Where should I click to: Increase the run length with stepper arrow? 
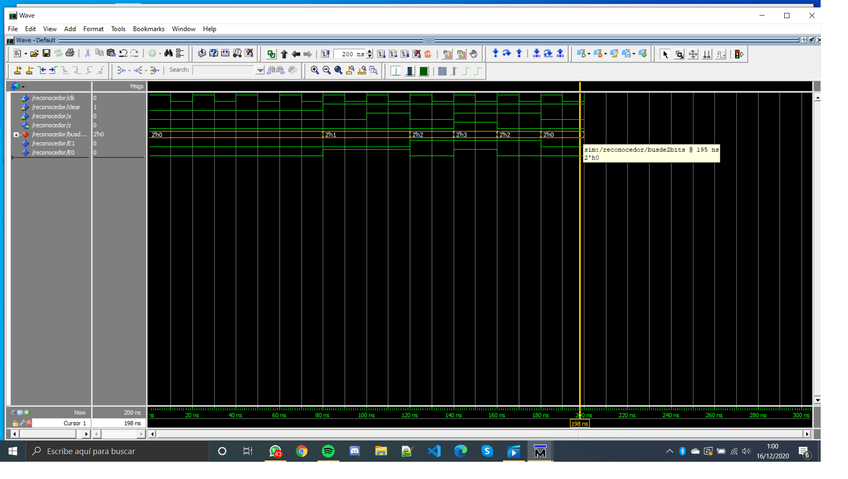[x=370, y=51]
